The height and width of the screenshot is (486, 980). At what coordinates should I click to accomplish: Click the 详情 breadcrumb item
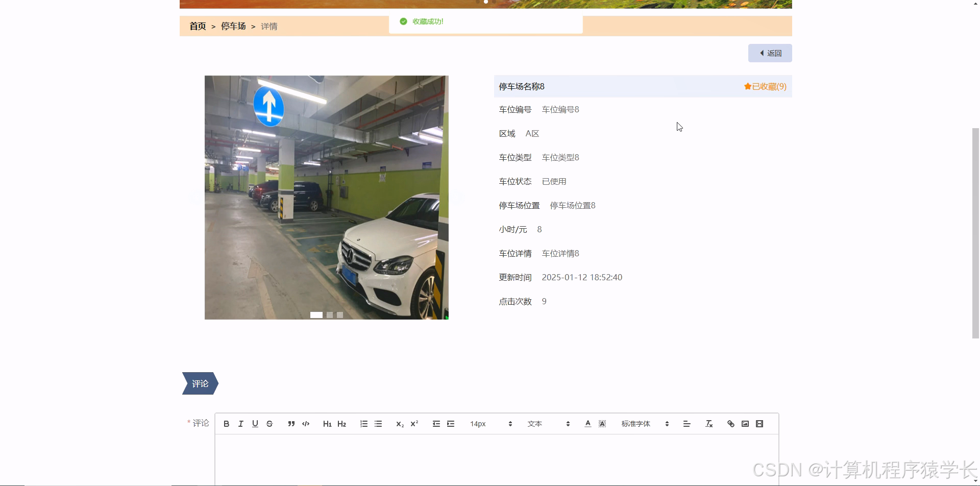point(269,26)
